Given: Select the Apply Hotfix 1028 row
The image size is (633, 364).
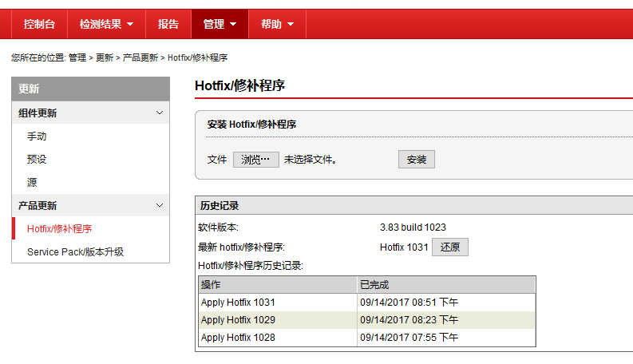Looking at the screenshot, I should [x=238, y=338].
